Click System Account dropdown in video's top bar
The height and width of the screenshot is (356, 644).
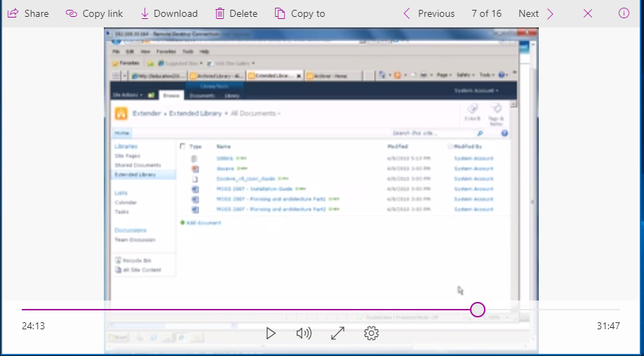tap(476, 91)
